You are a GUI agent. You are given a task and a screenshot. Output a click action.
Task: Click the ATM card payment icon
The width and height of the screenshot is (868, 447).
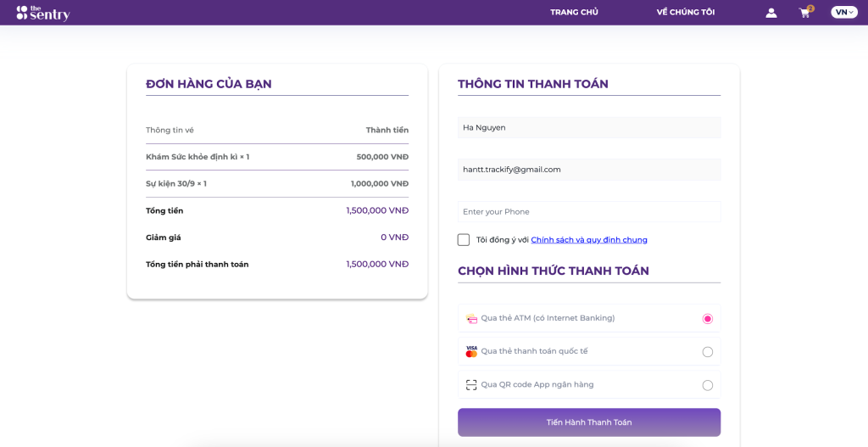471,319
